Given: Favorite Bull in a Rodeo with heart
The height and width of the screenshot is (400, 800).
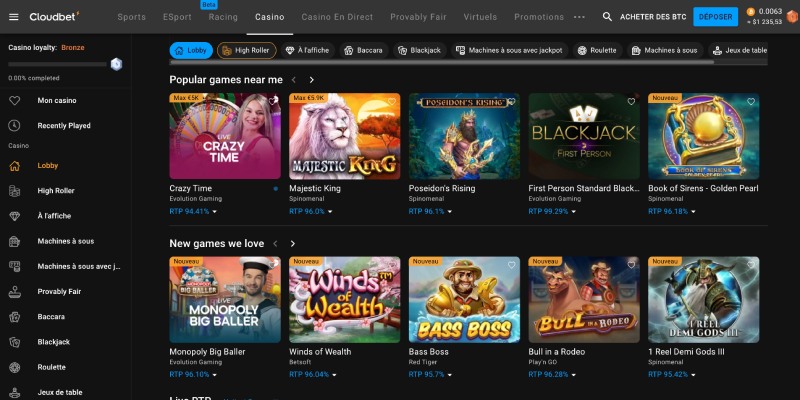Looking at the screenshot, I should pos(631,265).
